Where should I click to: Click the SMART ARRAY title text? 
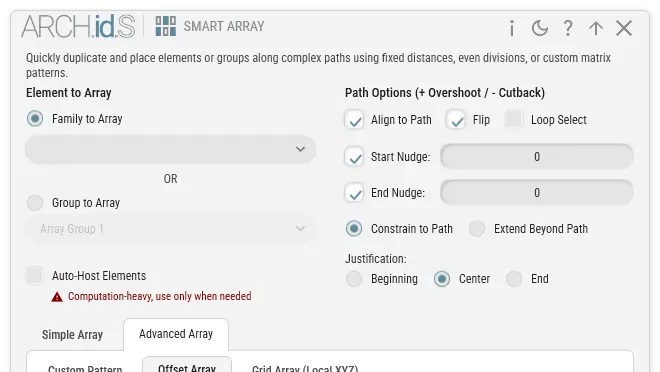(224, 26)
